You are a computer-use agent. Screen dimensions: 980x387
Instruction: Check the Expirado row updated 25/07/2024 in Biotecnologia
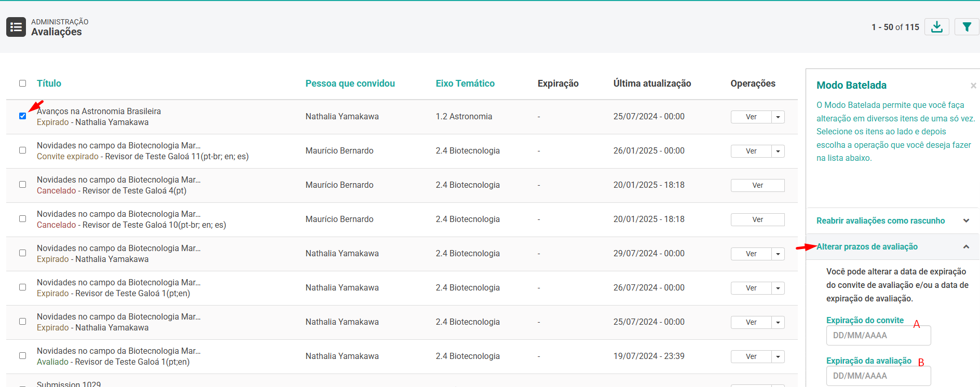click(x=22, y=322)
